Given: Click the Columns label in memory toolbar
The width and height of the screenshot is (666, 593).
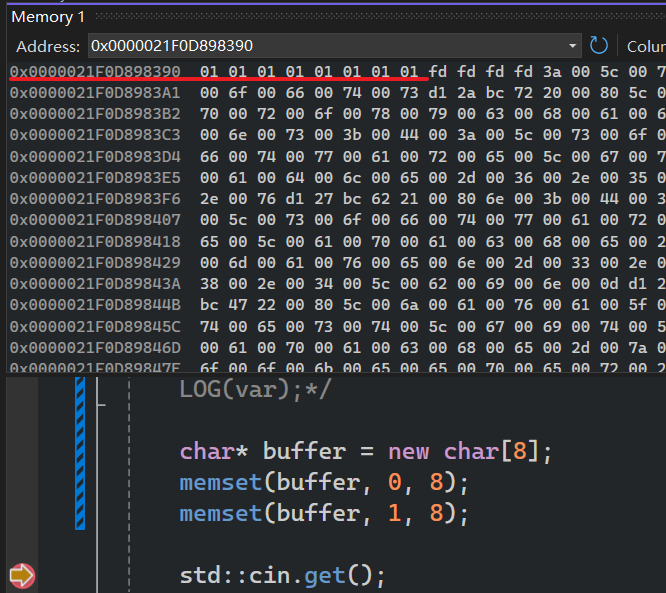Looking at the screenshot, I should pos(645,46).
